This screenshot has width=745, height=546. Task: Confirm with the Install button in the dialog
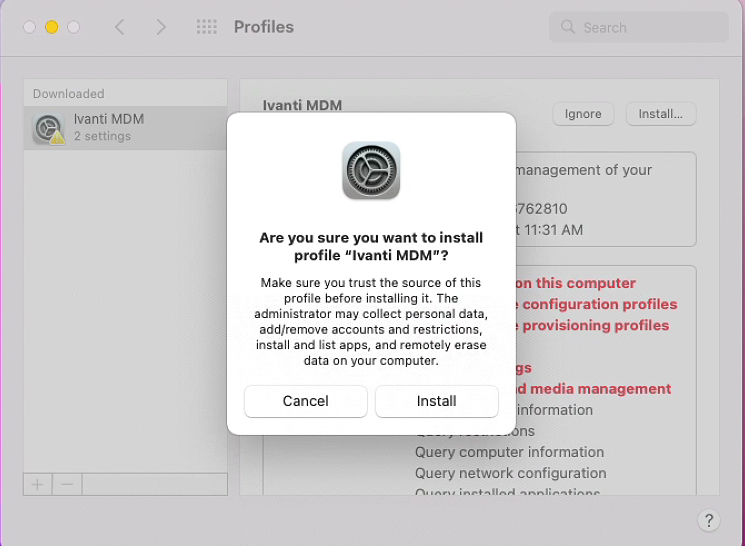point(437,401)
